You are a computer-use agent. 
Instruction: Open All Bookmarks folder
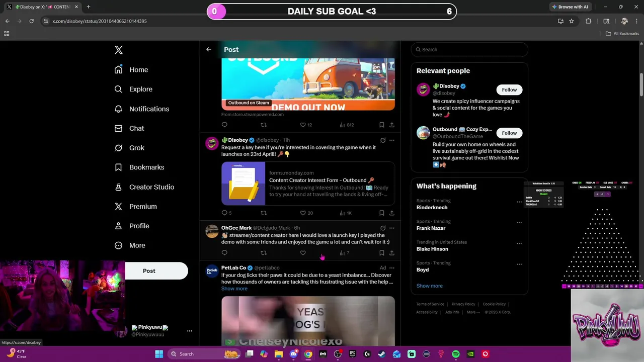point(622,34)
